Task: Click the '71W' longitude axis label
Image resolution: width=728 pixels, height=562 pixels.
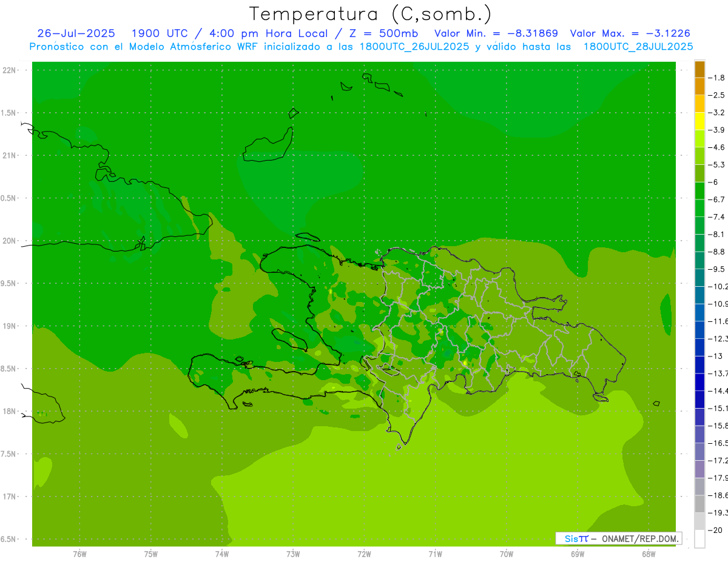Action: click(x=435, y=554)
